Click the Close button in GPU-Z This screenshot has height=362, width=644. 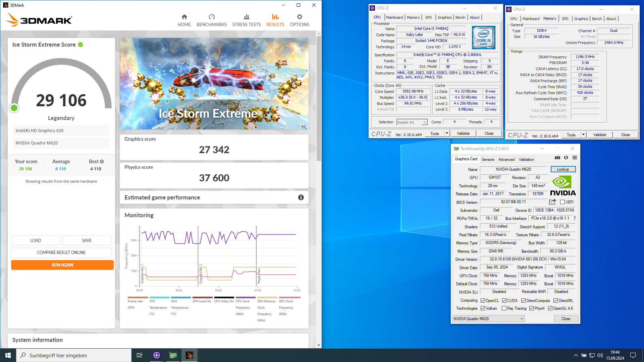coord(566,319)
